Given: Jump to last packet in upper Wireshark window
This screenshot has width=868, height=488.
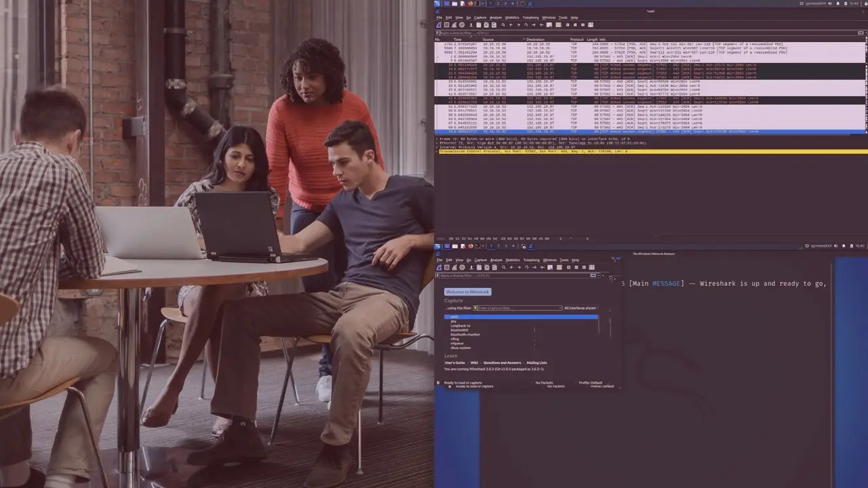Looking at the screenshot, I should (x=541, y=25).
